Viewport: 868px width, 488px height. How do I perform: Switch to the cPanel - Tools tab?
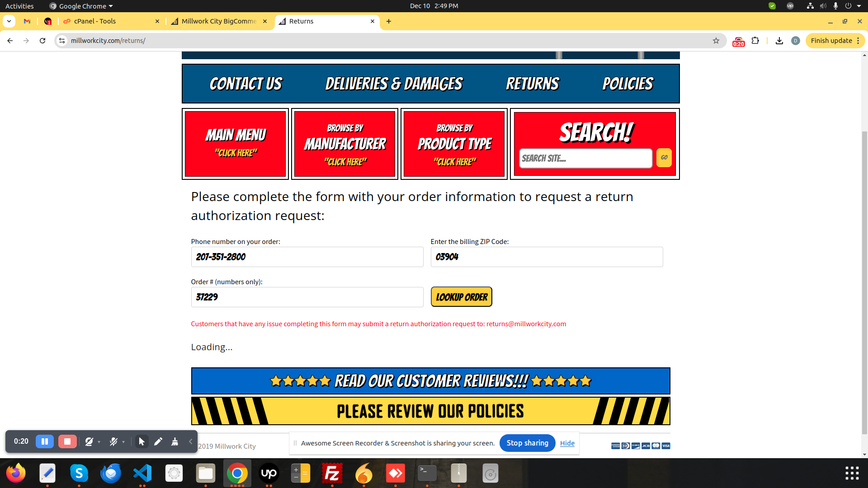click(x=111, y=21)
